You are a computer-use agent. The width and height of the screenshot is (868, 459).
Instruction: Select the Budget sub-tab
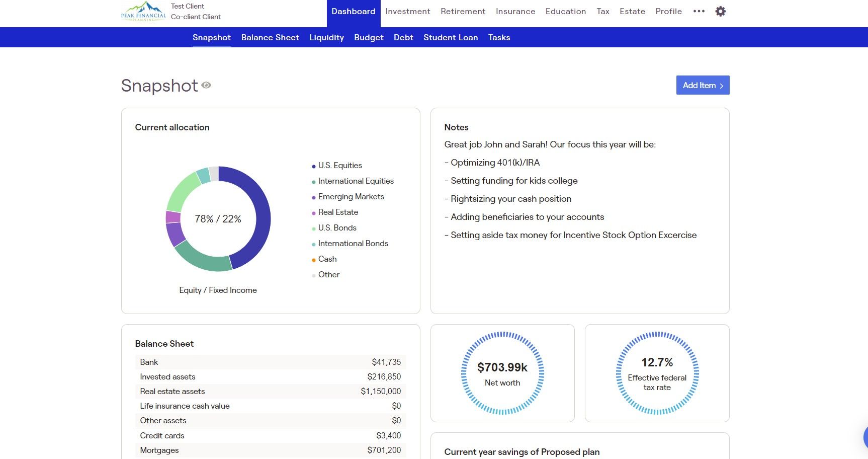pyautogui.click(x=369, y=38)
